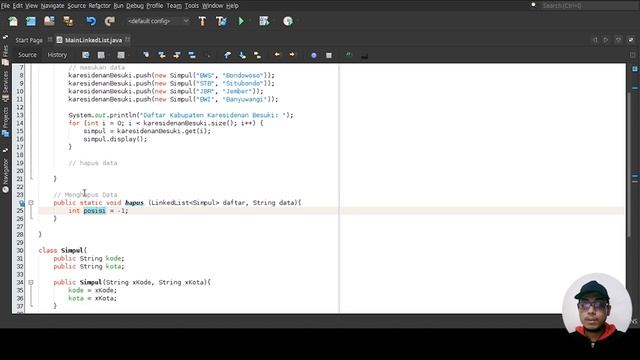Jump to Last Edit in editor toolbar
Viewport: 640px width, 360px height.
[85, 55]
